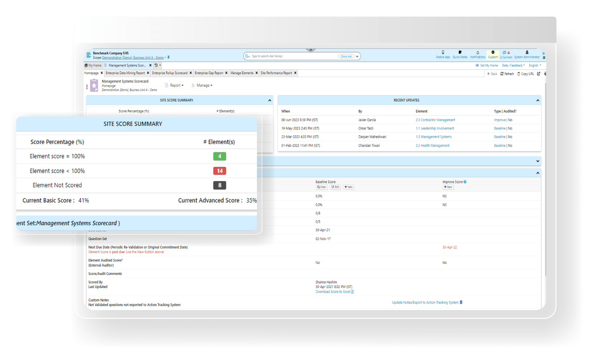Open System Administrator settings
The width and height of the screenshot is (594, 364).
tap(527, 54)
